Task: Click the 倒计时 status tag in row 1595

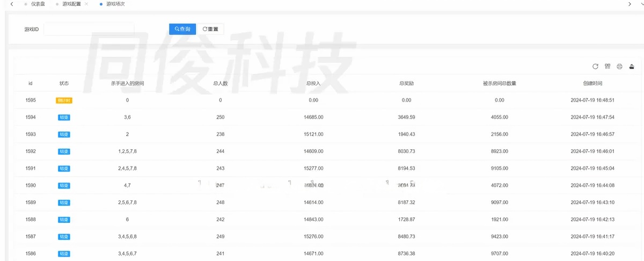Action: [x=64, y=100]
